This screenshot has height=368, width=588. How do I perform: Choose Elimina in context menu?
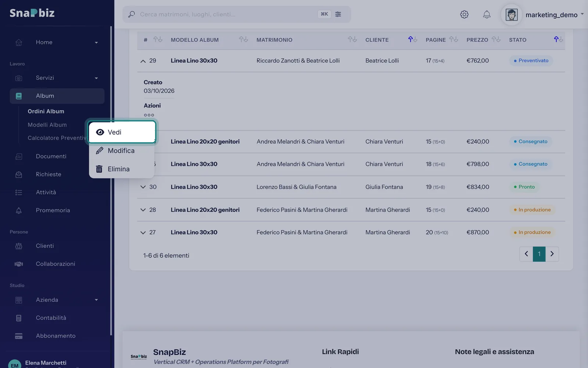(x=121, y=169)
